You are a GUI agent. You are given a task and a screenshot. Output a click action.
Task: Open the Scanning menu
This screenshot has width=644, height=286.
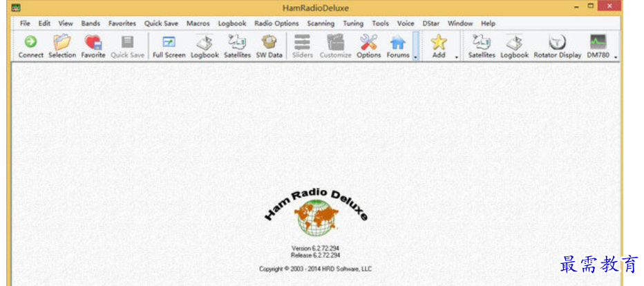321,23
